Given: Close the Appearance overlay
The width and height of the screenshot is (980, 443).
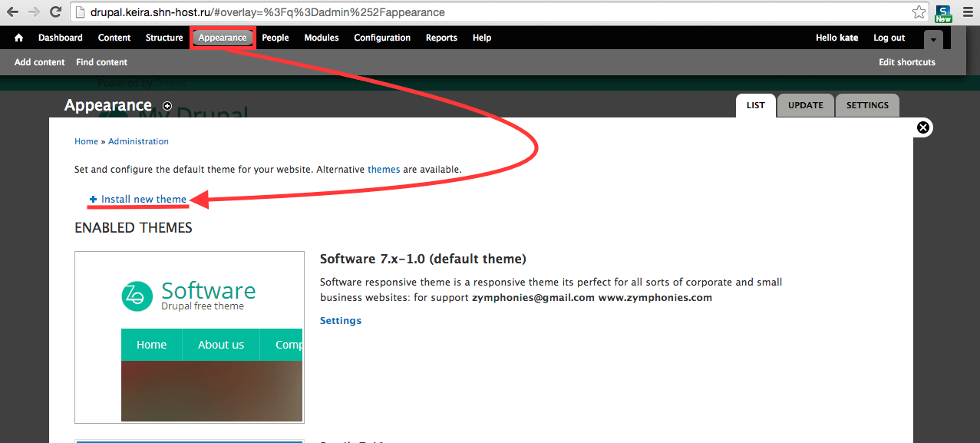Looking at the screenshot, I should coord(924,127).
